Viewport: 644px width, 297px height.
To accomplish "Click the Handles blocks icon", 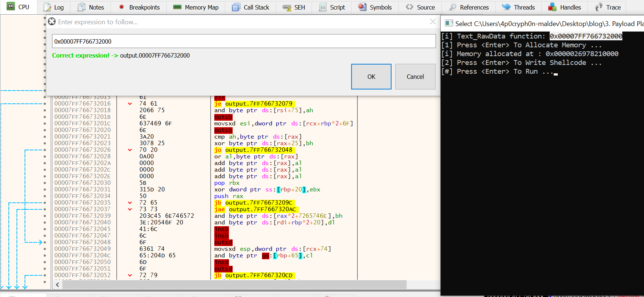I will [x=553, y=7].
